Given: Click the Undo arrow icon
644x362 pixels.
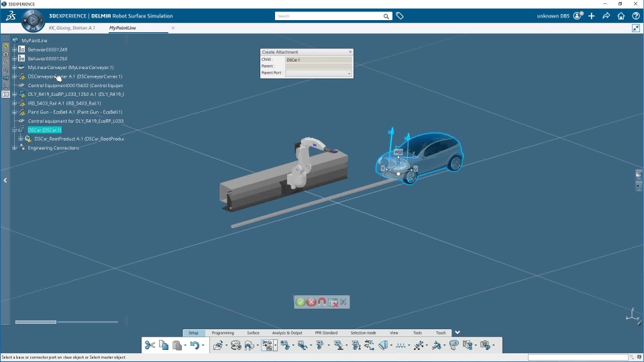Looking at the screenshot, I should point(195,345).
